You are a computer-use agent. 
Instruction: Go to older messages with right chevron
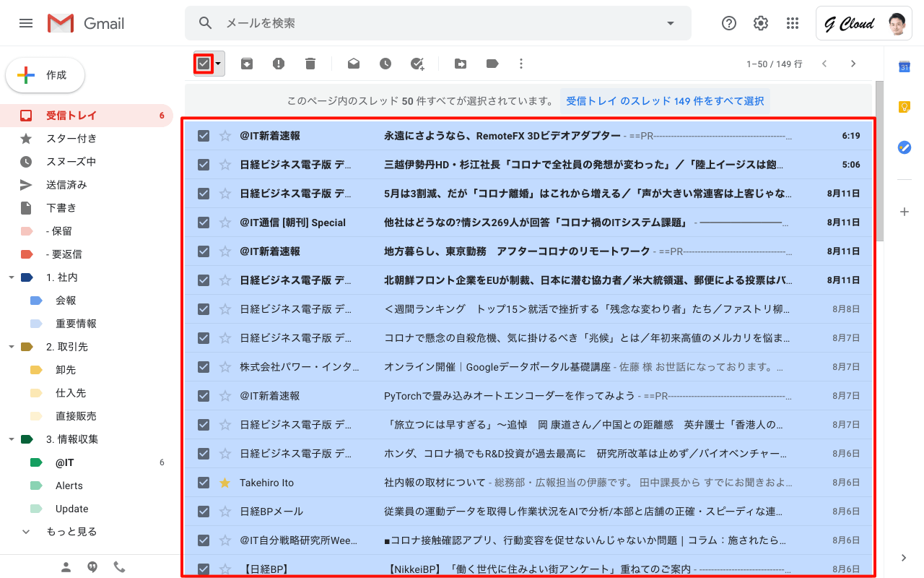pos(853,64)
